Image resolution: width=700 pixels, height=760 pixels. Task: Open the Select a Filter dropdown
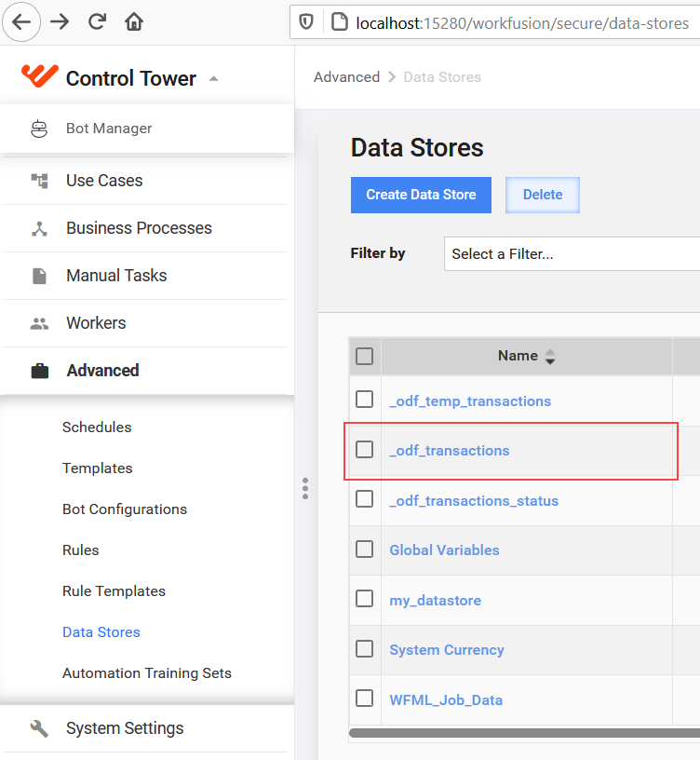click(572, 254)
